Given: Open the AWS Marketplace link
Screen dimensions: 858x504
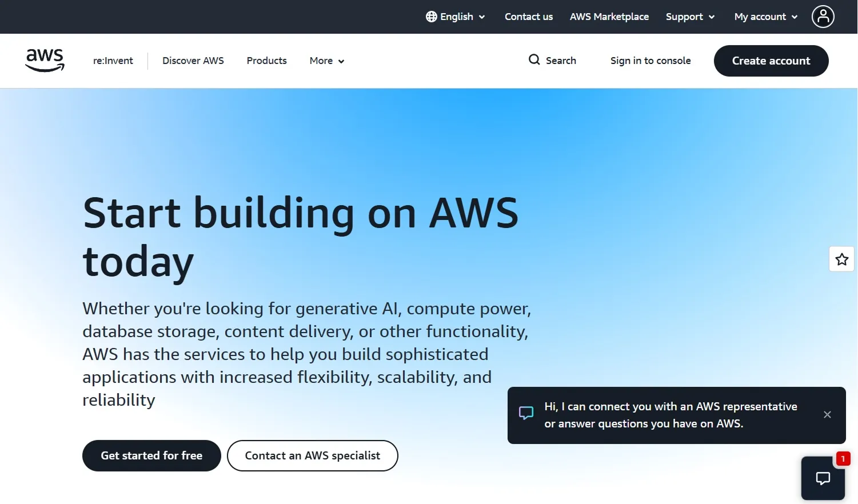Looking at the screenshot, I should point(609,17).
